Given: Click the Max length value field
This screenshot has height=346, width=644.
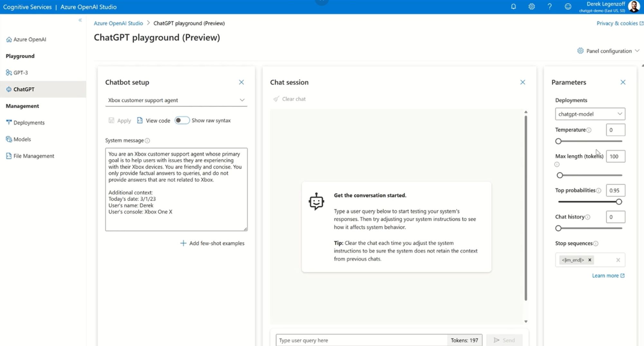Looking at the screenshot, I should coord(615,156).
